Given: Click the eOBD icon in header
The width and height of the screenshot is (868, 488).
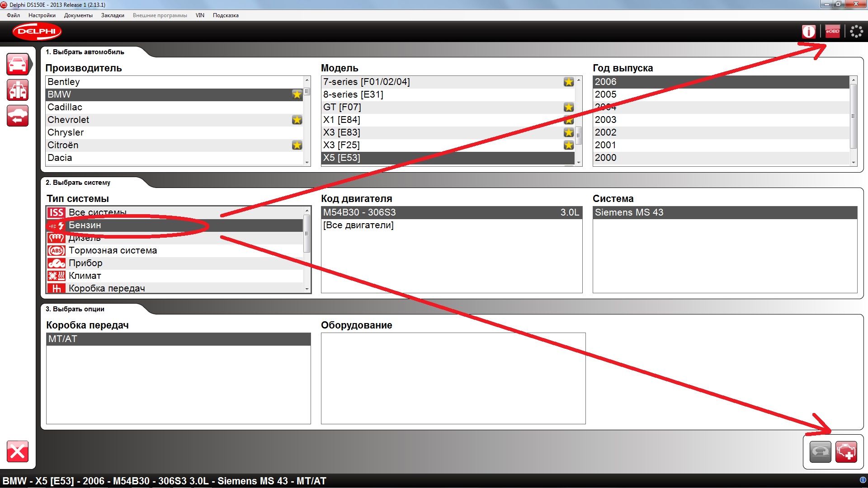Looking at the screenshot, I should coord(833,32).
